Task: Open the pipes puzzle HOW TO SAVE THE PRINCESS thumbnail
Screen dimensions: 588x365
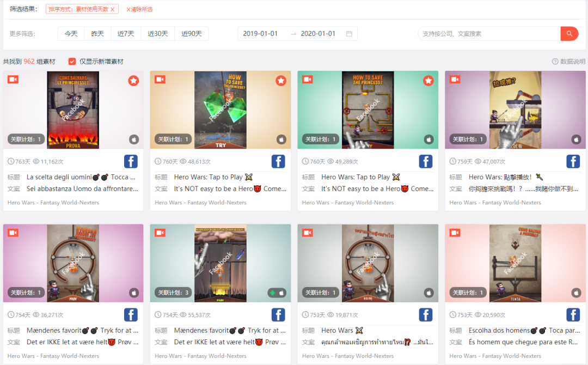Action: [x=368, y=110]
